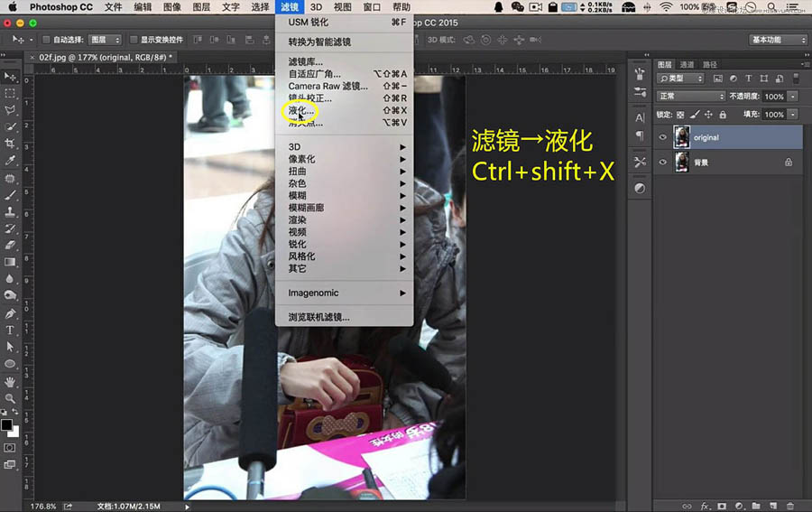Image resolution: width=812 pixels, height=512 pixels.
Task: Select the History Brush tool
Action: click(x=10, y=228)
